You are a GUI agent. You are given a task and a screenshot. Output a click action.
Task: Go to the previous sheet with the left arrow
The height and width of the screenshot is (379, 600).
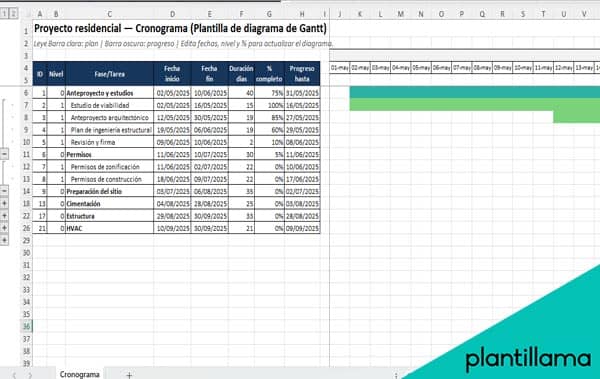coord(14,375)
